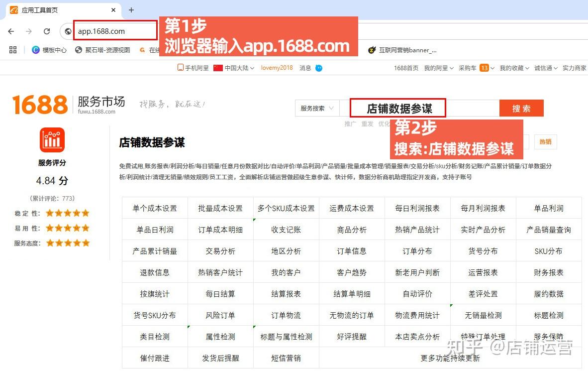Click the browser page refresh icon
The height and width of the screenshot is (371, 588).
pyautogui.click(x=47, y=30)
